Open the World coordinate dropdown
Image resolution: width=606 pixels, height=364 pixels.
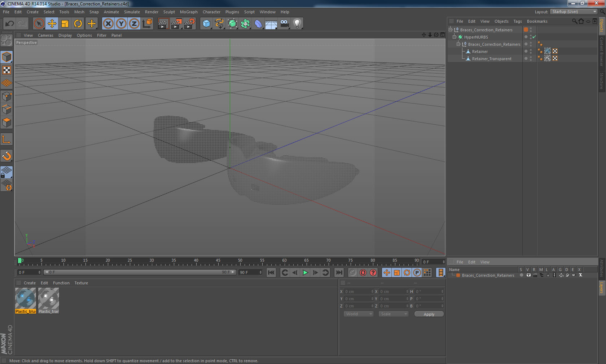tap(359, 314)
